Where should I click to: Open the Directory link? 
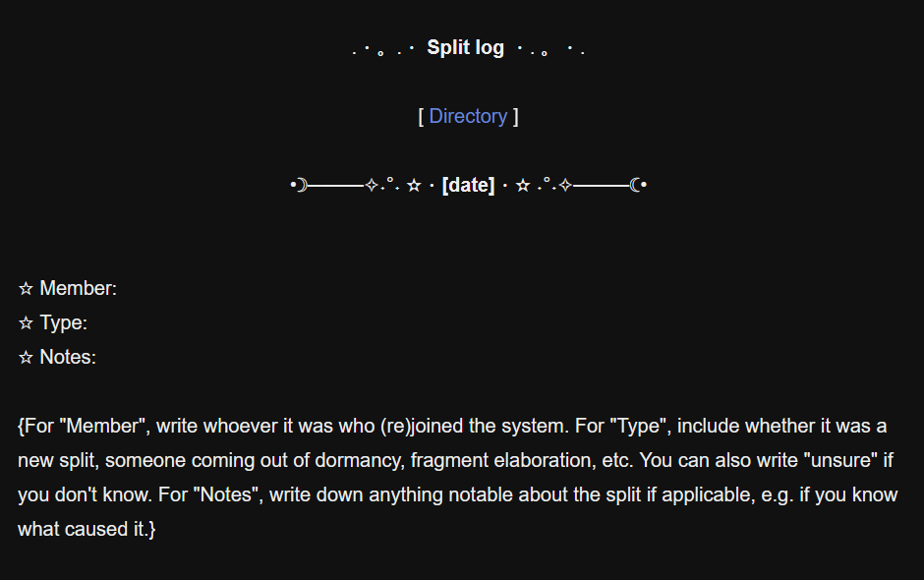tap(468, 116)
